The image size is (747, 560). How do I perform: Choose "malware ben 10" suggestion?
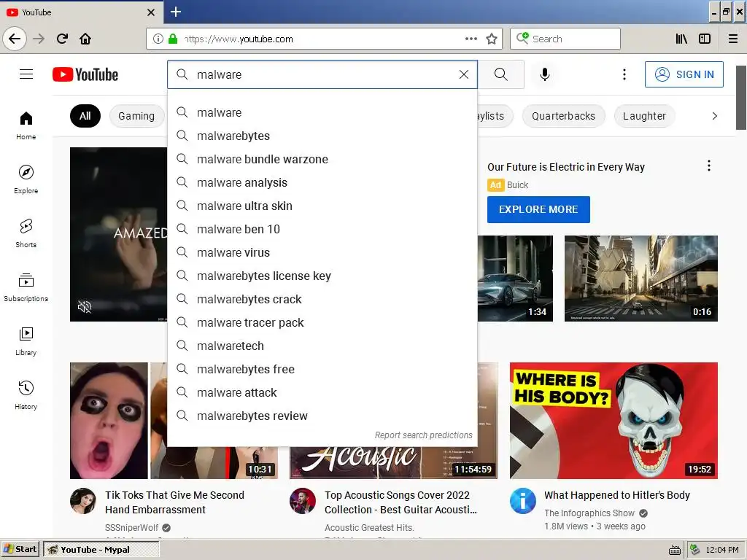[322, 229]
